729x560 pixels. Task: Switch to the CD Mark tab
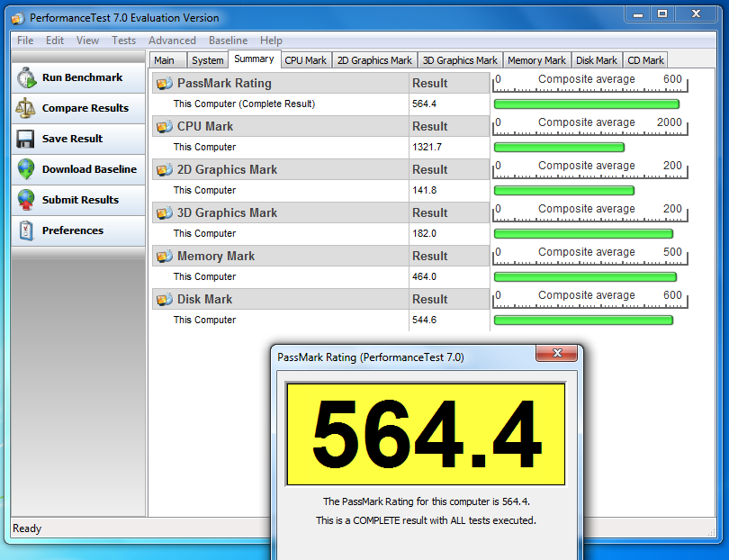645,60
